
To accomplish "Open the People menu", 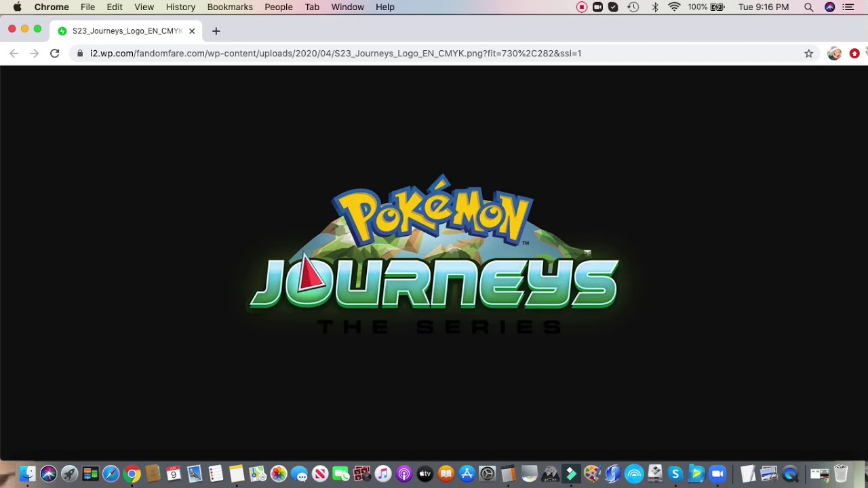I will (x=279, y=7).
